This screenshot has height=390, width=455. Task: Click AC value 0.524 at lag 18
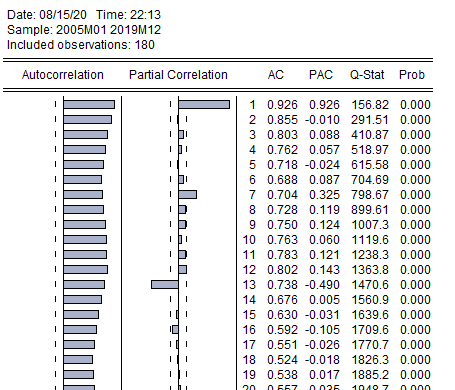point(282,360)
